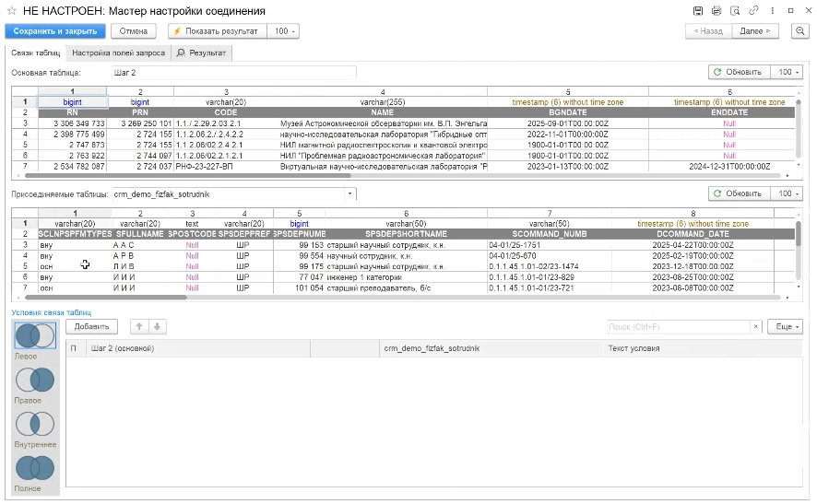The image size is (817, 504).
Task: Open the Результат tab
Action: click(x=202, y=53)
